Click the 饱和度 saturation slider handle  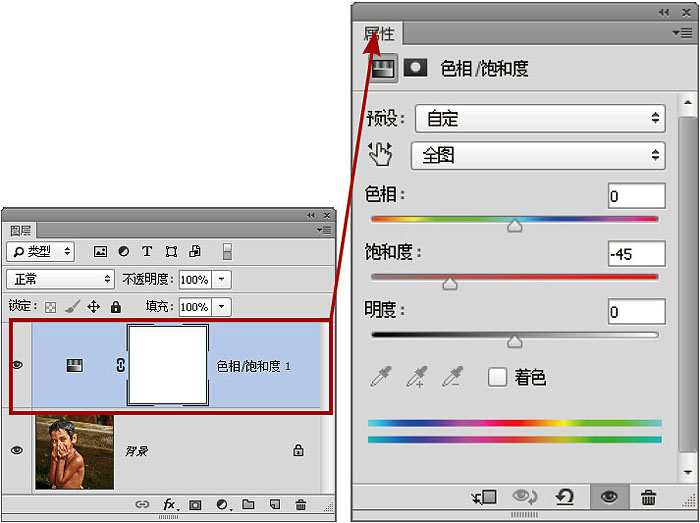pyautogui.click(x=450, y=284)
